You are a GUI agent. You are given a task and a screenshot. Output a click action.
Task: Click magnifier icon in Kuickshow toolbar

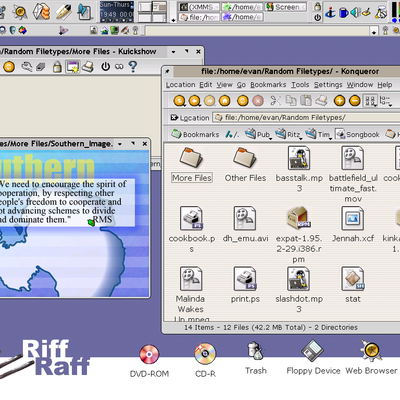click(27, 67)
